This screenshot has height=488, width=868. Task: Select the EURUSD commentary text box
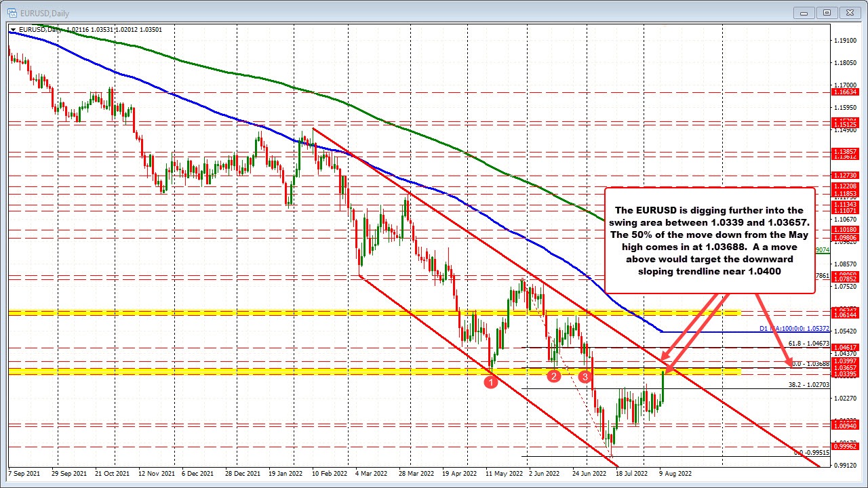coord(709,241)
